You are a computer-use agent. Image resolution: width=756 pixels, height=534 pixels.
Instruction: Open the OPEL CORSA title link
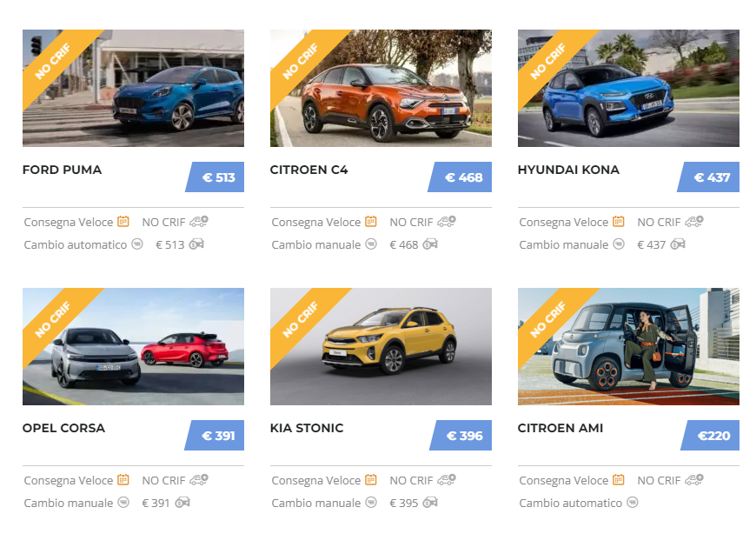coord(63,428)
